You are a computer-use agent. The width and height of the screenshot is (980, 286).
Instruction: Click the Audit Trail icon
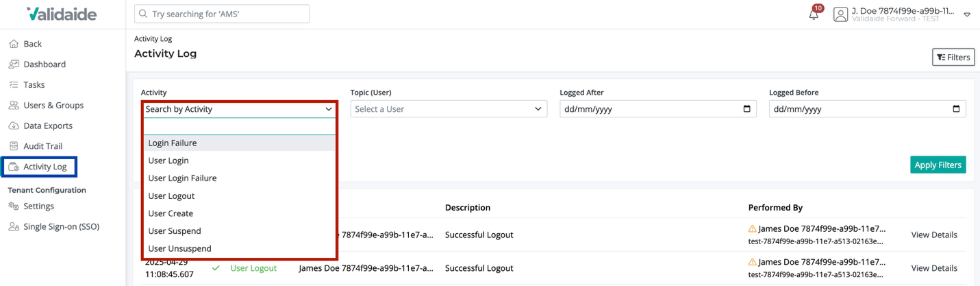(14, 146)
